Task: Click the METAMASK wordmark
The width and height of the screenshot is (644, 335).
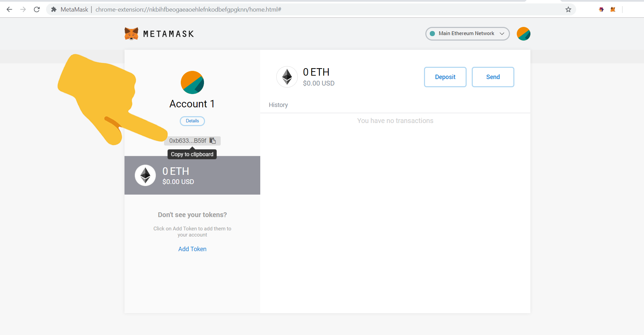Action: tap(169, 34)
